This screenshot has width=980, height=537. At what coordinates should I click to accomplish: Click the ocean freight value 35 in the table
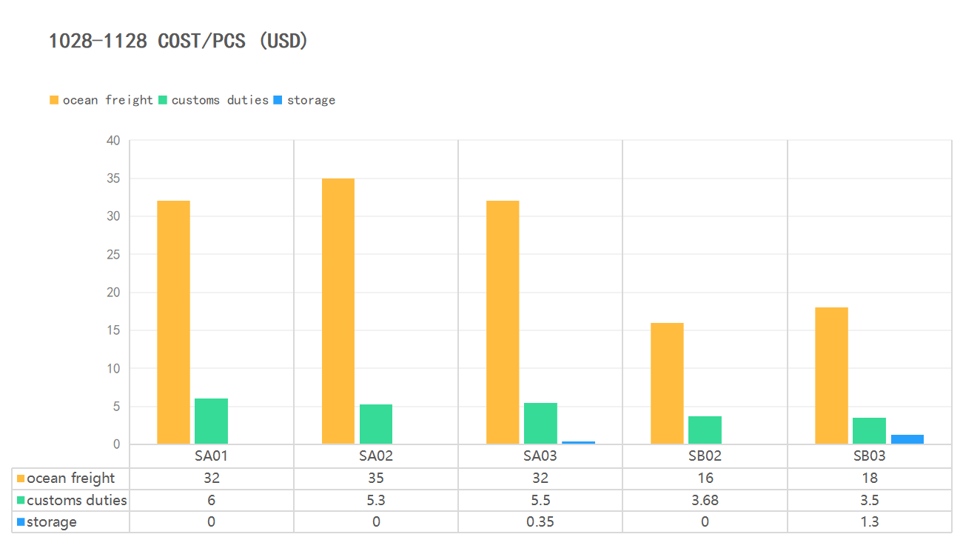(376, 478)
